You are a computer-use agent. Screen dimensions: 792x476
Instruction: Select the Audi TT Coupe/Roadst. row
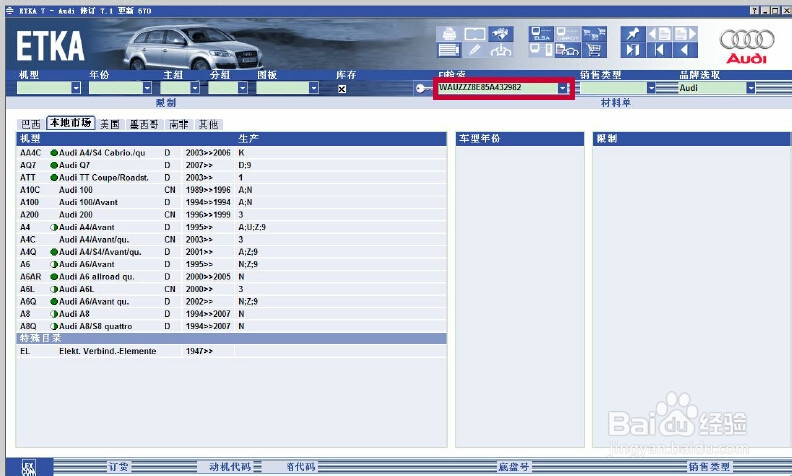(x=231, y=177)
